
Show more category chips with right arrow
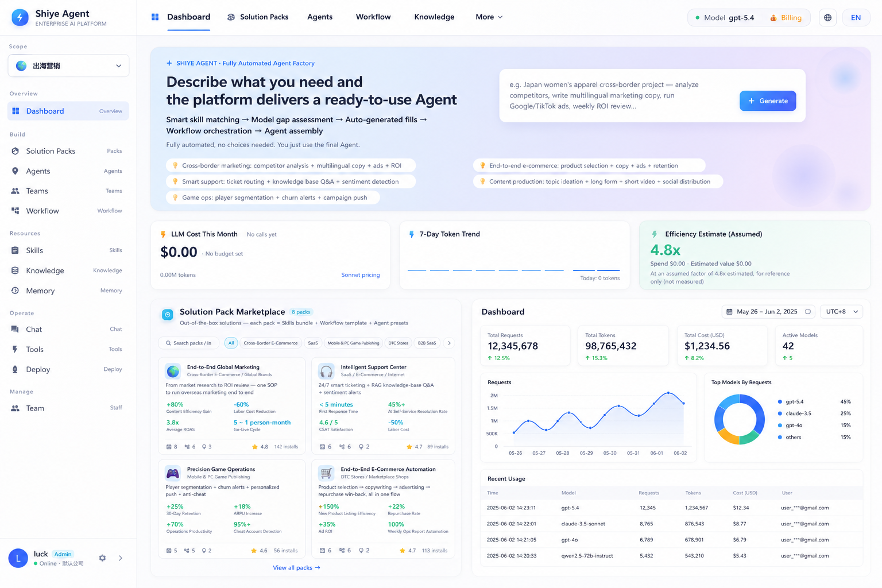click(449, 343)
